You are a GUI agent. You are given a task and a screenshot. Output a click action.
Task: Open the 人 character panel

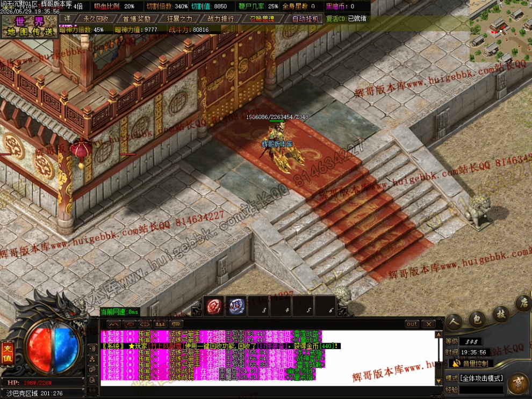454,321
